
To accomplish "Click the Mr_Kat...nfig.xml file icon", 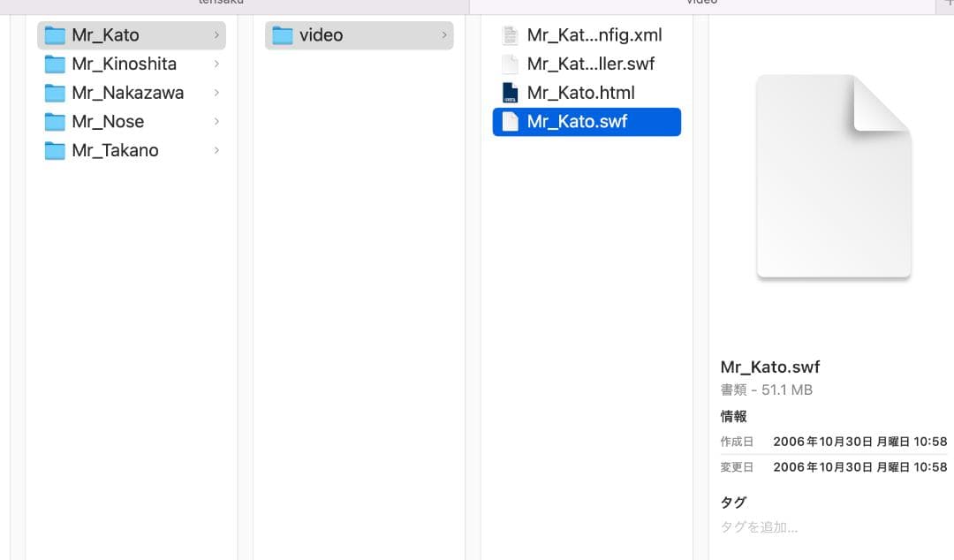I will click(509, 34).
